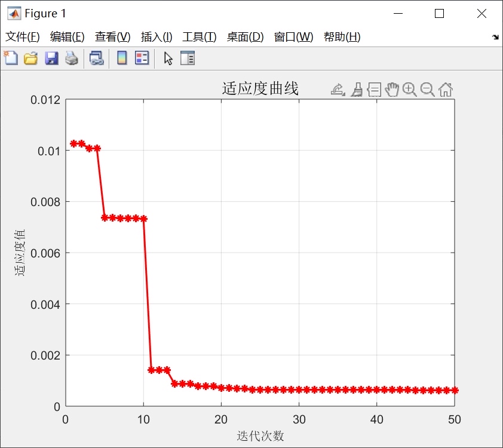
Task: Click x-axis tick label 10
Action: (143, 419)
